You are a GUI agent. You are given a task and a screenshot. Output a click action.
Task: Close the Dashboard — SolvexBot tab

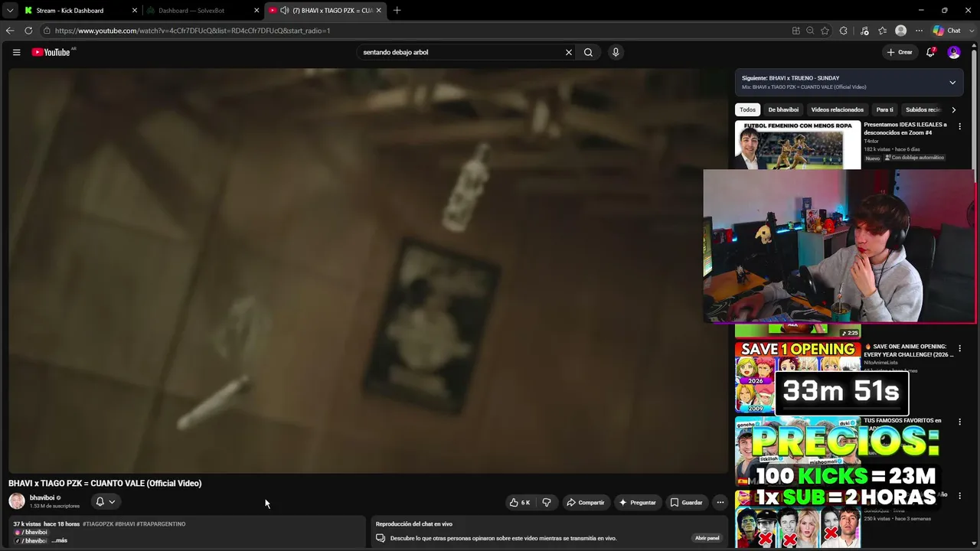256,11
